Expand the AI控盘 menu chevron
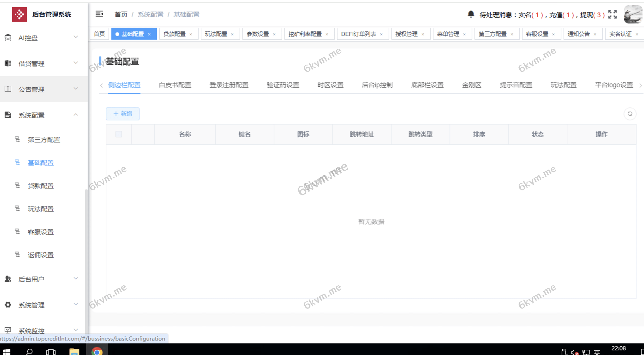 click(x=76, y=37)
